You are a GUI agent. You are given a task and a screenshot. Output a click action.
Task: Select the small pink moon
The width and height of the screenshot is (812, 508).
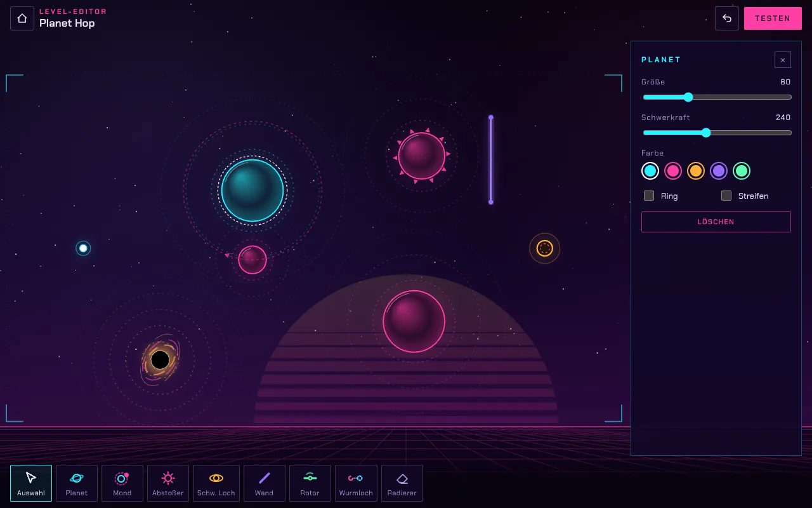(x=252, y=260)
